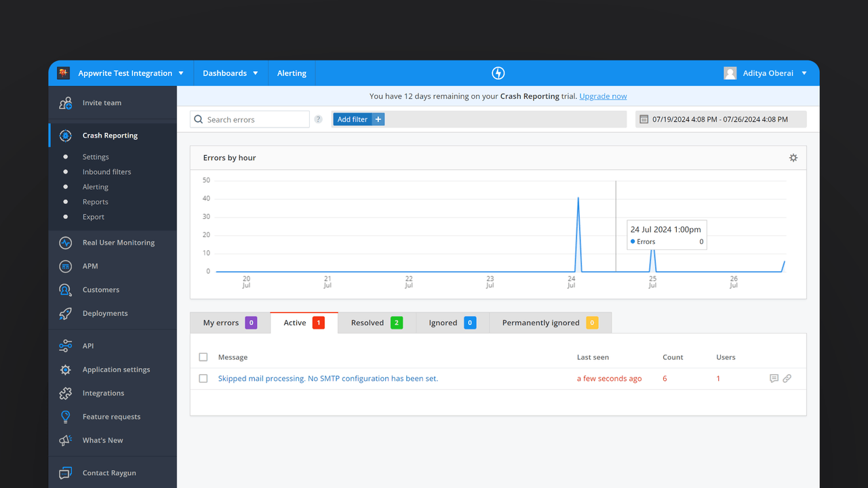
Task: Open the Customers headset icon
Action: pos(66,290)
